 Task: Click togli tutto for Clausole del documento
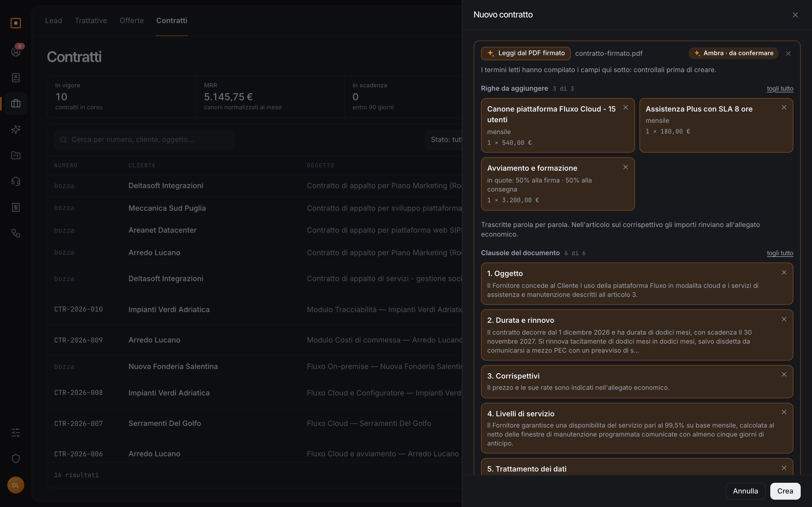tap(780, 253)
